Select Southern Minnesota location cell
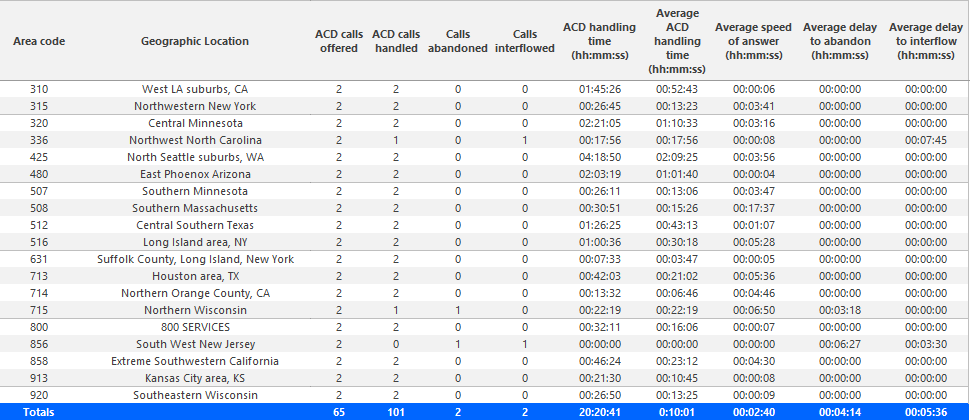The image size is (970, 420). coord(195,191)
